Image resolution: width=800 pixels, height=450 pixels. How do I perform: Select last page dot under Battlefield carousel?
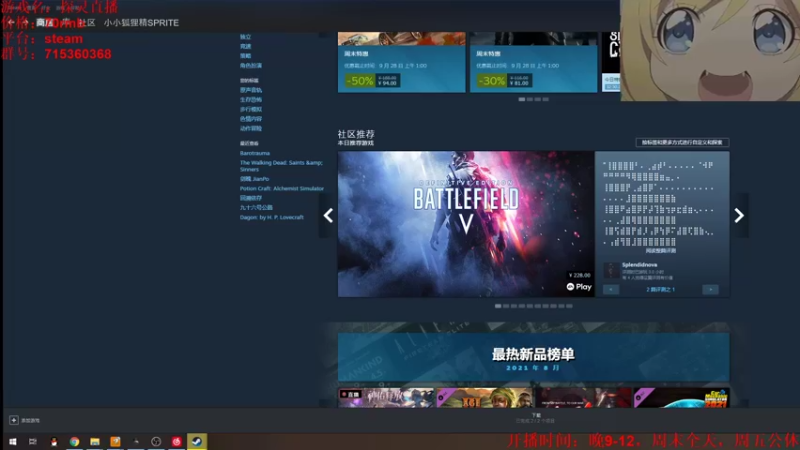click(x=569, y=306)
